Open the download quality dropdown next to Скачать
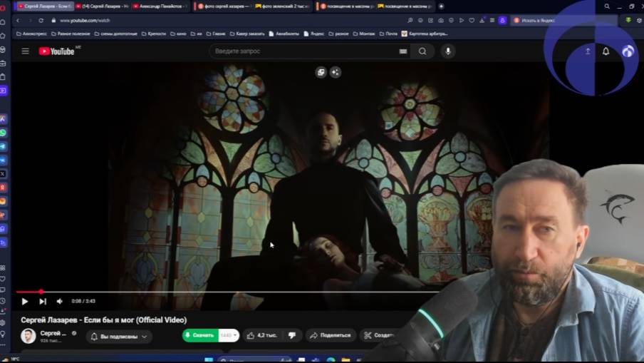The height and width of the screenshot is (363, 644). point(229,335)
